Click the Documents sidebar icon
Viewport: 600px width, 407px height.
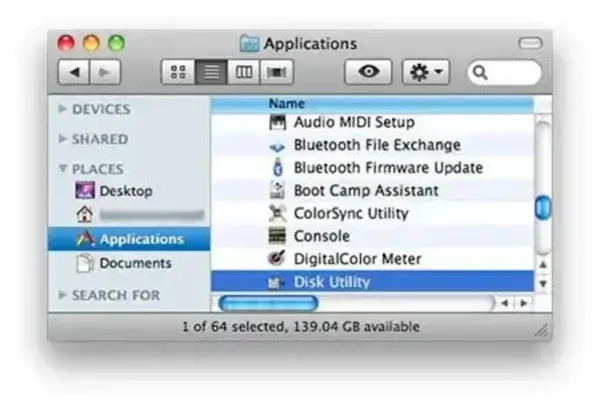point(85,263)
